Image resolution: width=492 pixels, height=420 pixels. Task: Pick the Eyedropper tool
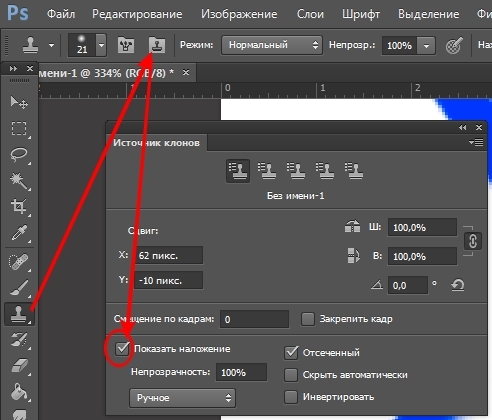(x=19, y=233)
